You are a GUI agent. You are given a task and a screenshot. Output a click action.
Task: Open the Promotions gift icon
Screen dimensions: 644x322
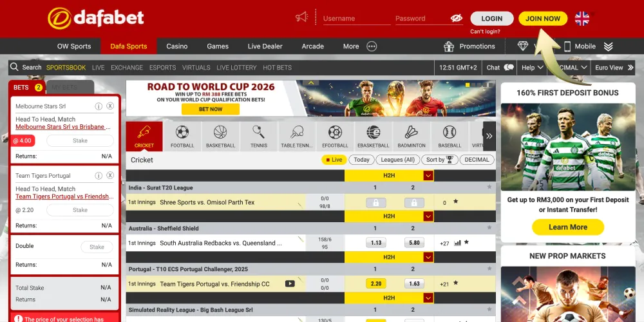click(x=449, y=46)
